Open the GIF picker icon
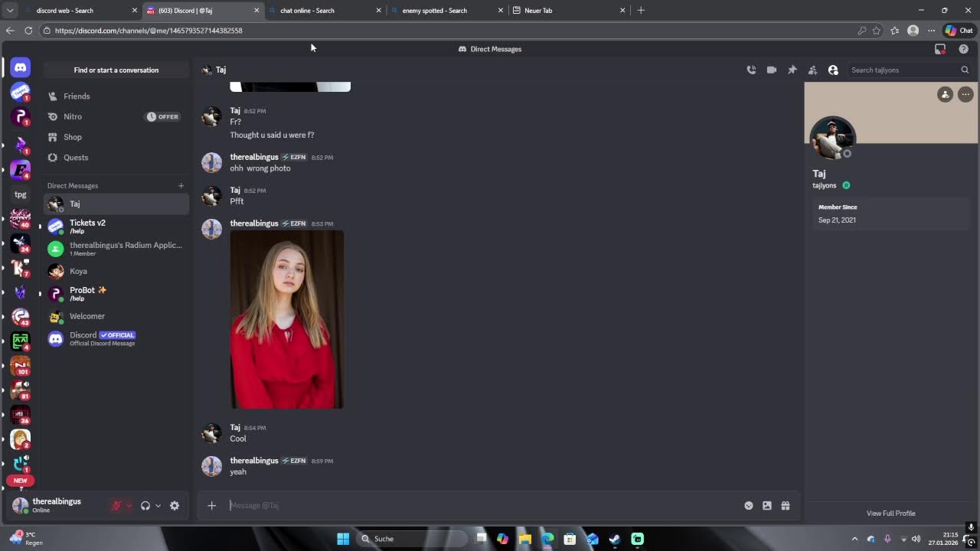980x551 pixels. pyautogui.click(x=767, y=505)
